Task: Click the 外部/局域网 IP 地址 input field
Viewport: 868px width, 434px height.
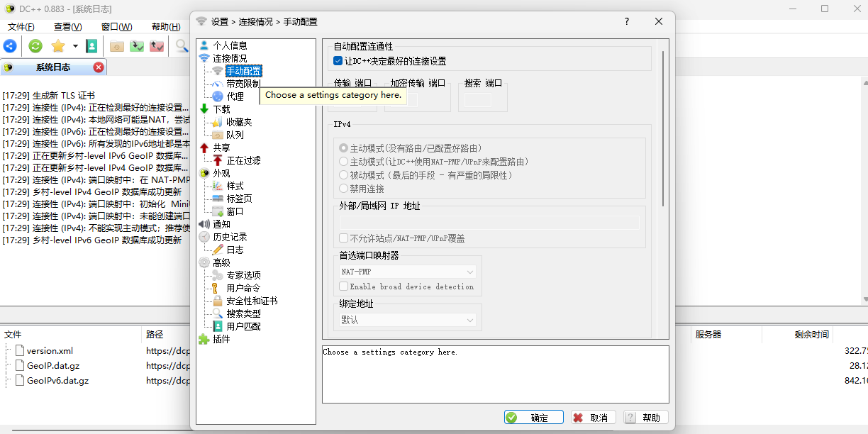Action: point(489,223)
